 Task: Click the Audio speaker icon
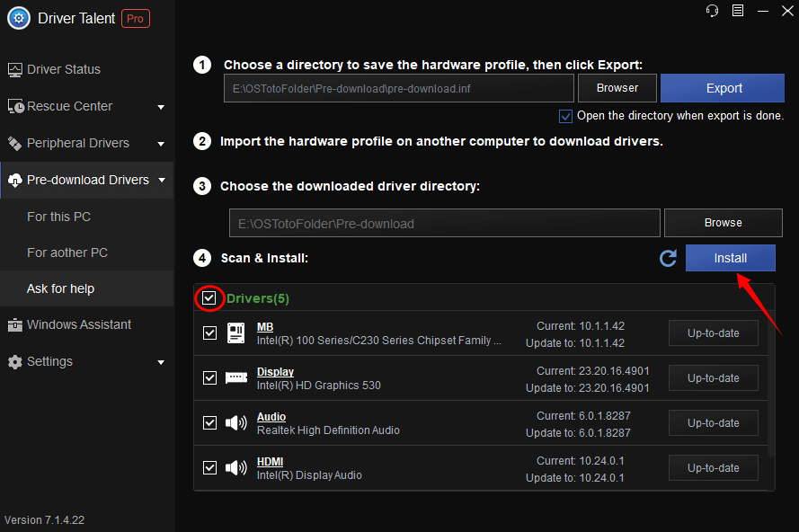236,422
